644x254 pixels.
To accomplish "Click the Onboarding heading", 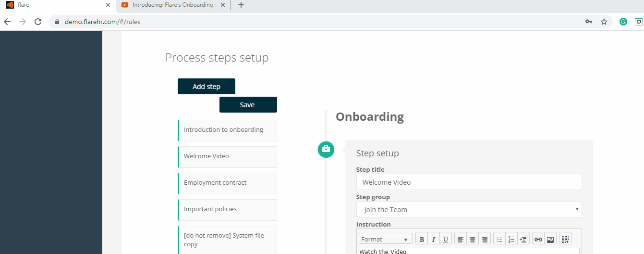I will [x=370, y=116].
